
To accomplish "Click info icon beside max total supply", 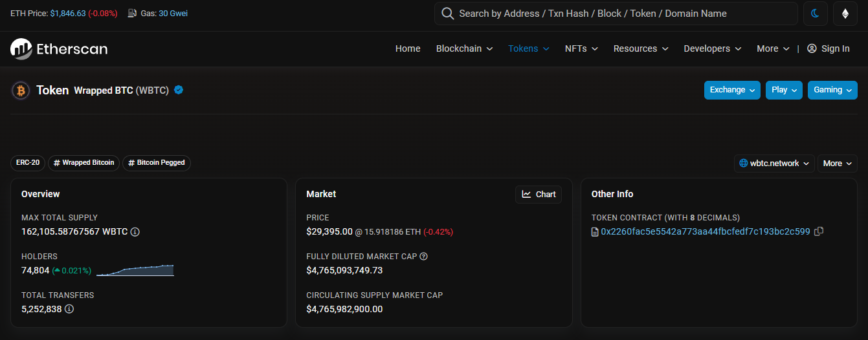I will click(135, 231).
